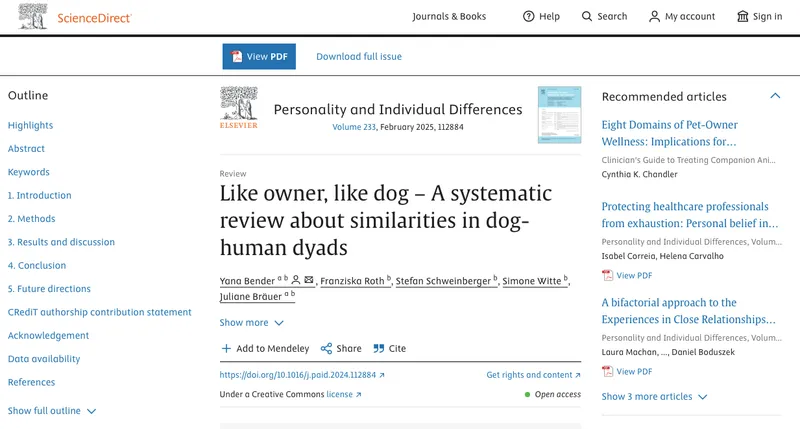
Task: Click envelope icon next to Yana Bender
Action: (309, 281)
